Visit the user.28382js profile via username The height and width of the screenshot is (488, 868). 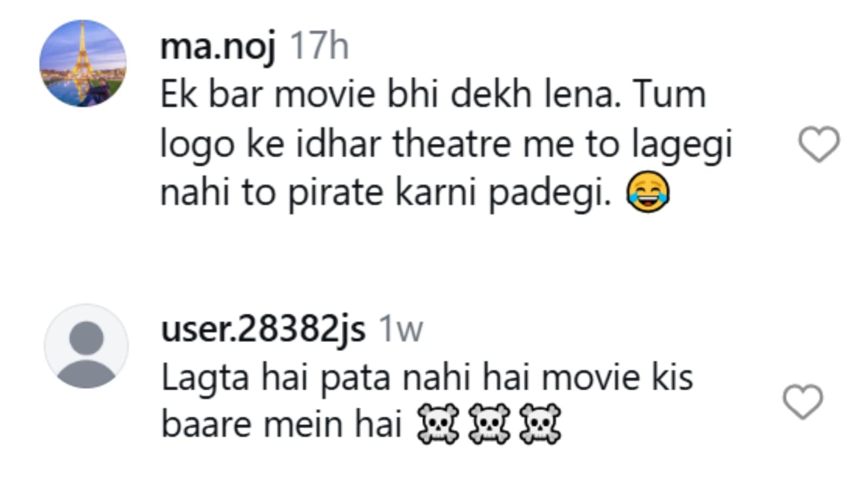pos(263,329)
